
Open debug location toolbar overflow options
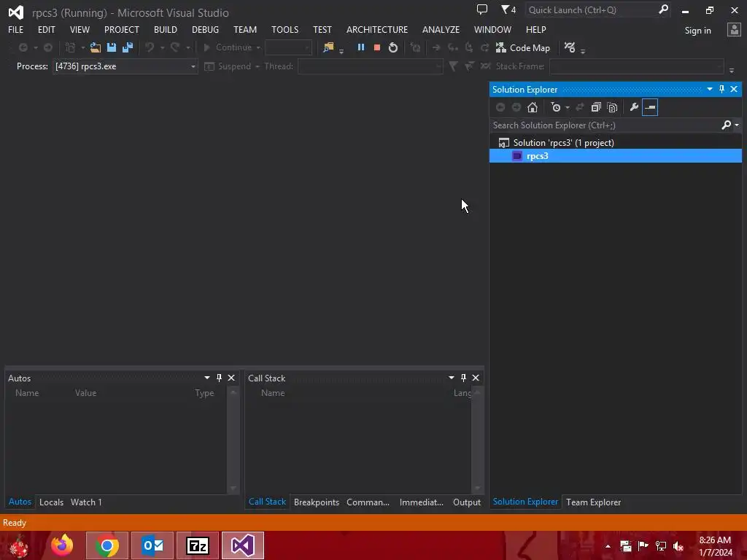tap(731, 71)
